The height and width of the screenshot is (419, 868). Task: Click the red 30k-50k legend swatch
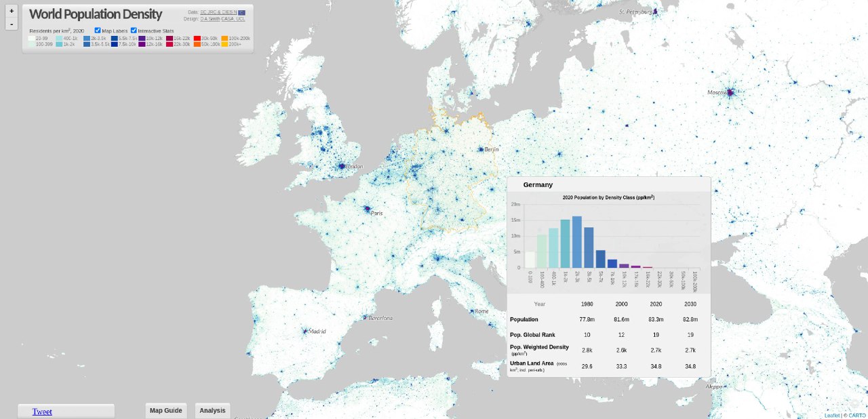197,39
